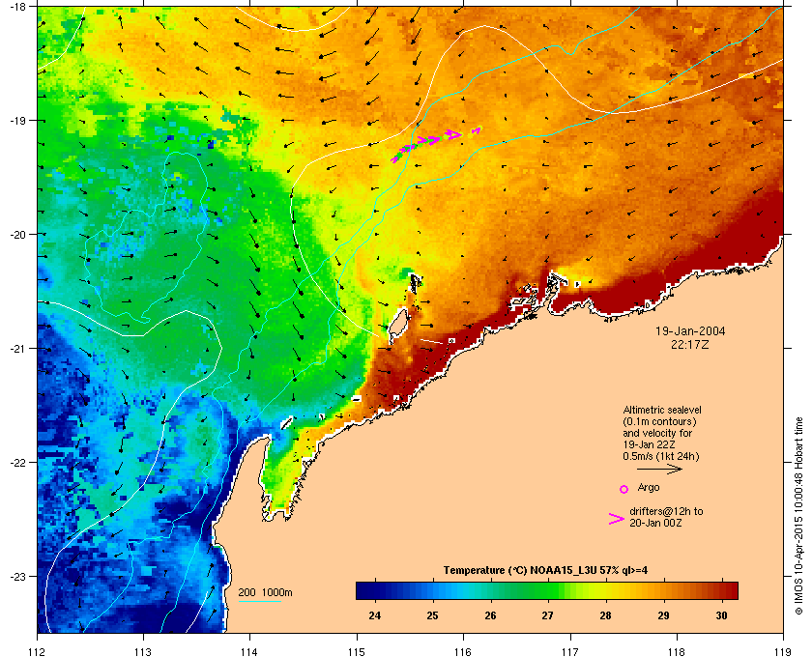Click the dark blue 24 degree colorbar section
This screenshot has width=812, height=657.
(374, 590)
